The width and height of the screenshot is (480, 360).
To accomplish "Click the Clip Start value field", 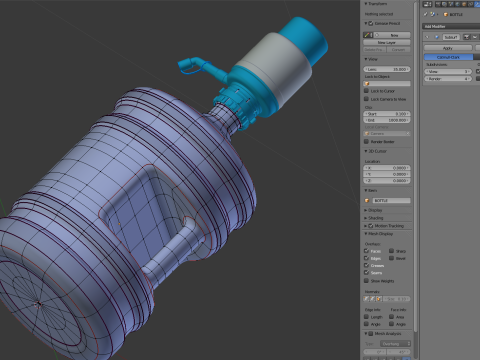I will [387, 114].
